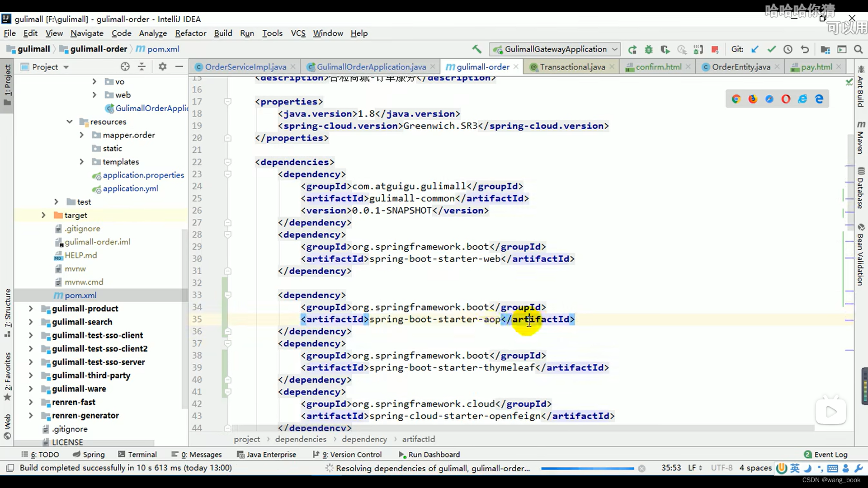This screenshot has height=488, width=868.
Task: Open the Maven side tool window
Action: pos(861,137)
